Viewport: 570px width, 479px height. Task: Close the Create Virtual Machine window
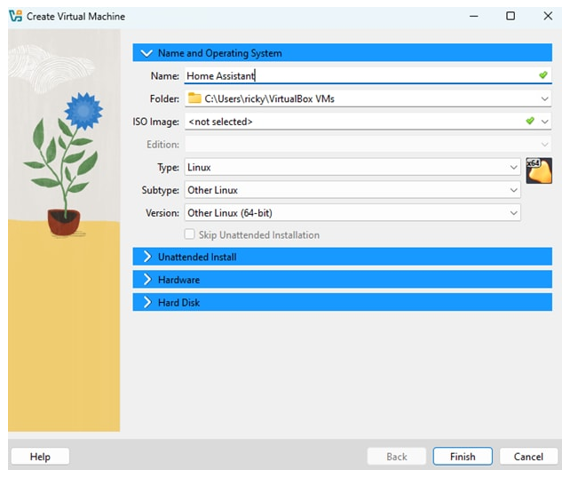coord(548,16)
